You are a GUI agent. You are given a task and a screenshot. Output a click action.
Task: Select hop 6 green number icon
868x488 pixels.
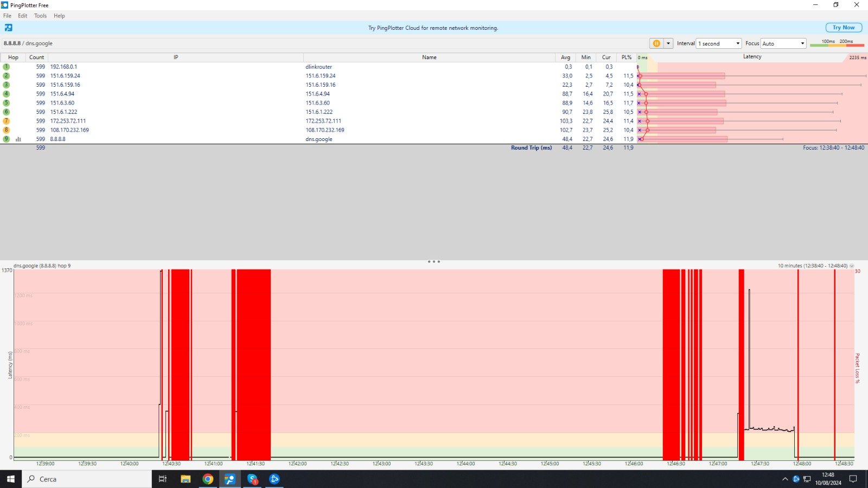[7, 112]
